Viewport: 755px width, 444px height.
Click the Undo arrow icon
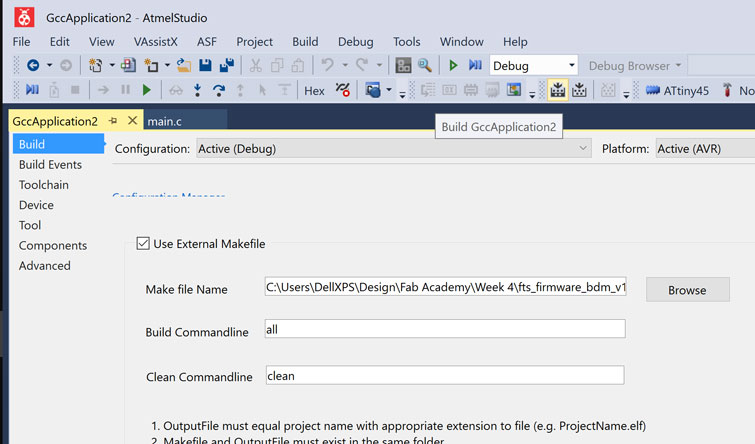(327, 65)
